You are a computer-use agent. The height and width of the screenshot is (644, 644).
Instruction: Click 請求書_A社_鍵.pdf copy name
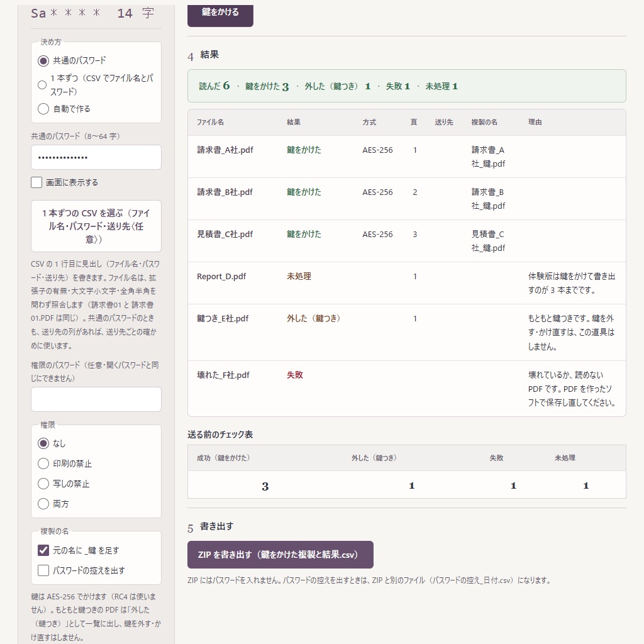coord(488,157)
